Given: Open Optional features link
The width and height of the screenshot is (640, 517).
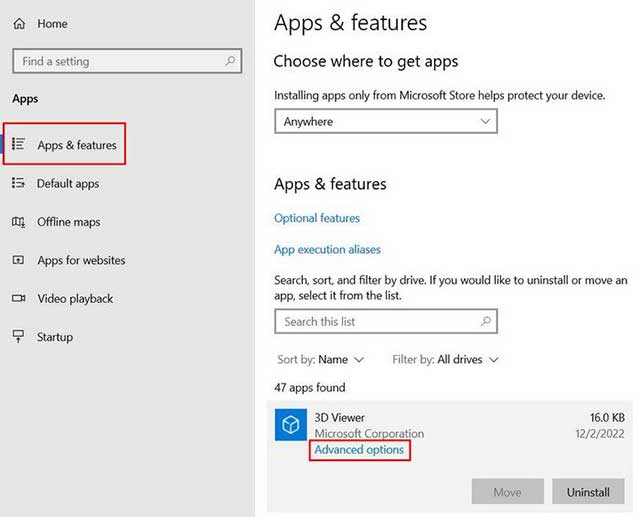Looking at the screenshot, I should [317, 218].
